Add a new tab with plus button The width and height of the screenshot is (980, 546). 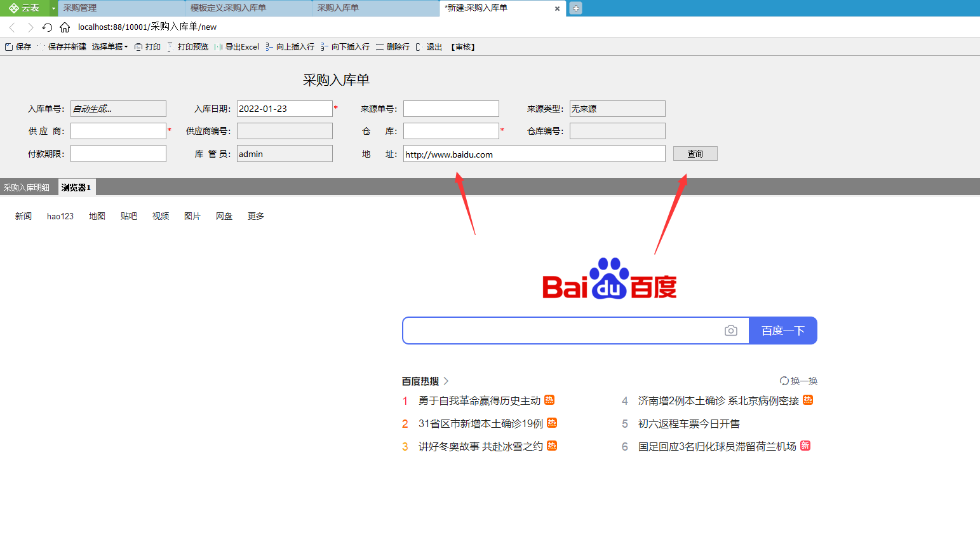575,8
